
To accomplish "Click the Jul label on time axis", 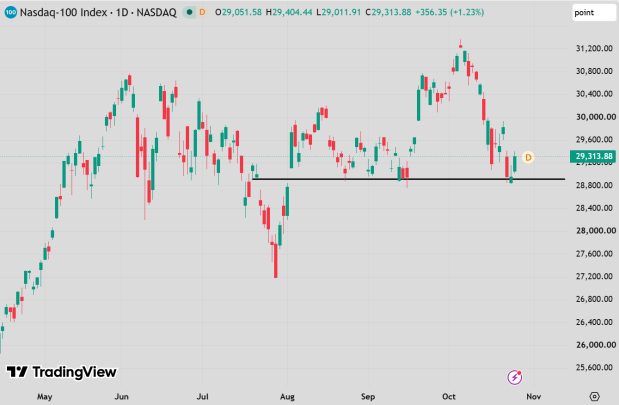I will (203, 396).
